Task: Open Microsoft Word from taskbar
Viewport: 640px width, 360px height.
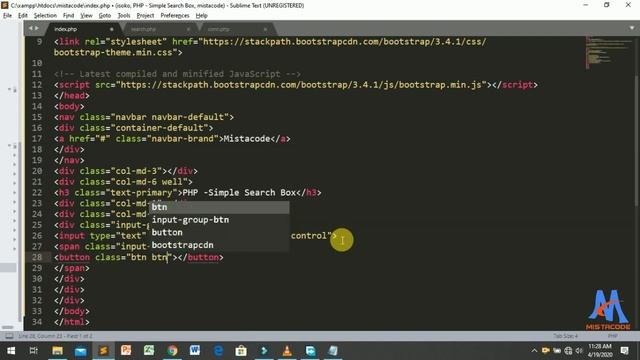Action: [x=195, y=351]
